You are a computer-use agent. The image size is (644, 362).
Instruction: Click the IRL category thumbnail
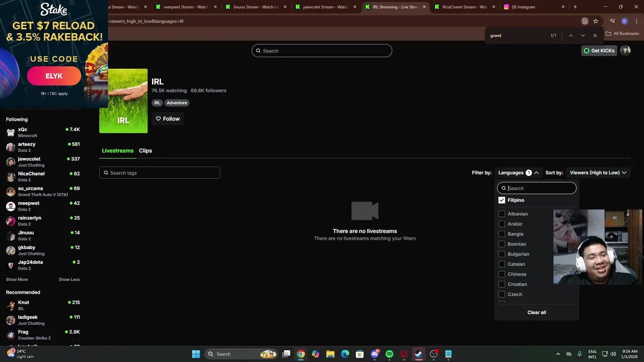123,101
